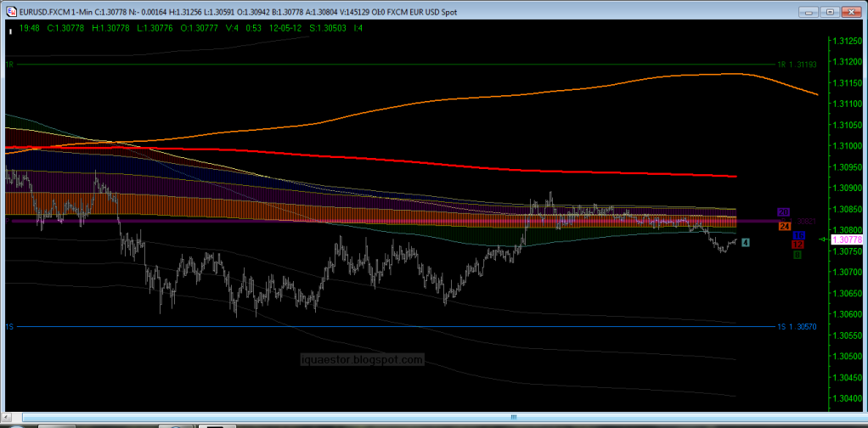Click the iquaestor.blogspot.com watermark link
The height and width of the screenshot is (428, 868).
362,360
